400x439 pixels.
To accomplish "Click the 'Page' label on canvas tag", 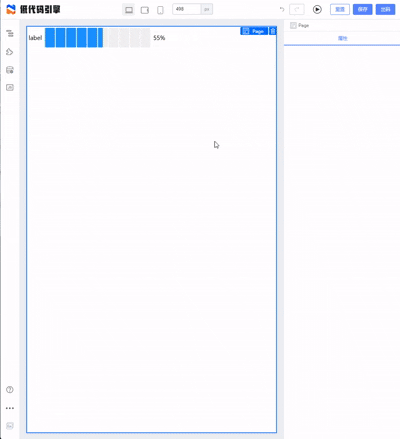I will point(258,31).
